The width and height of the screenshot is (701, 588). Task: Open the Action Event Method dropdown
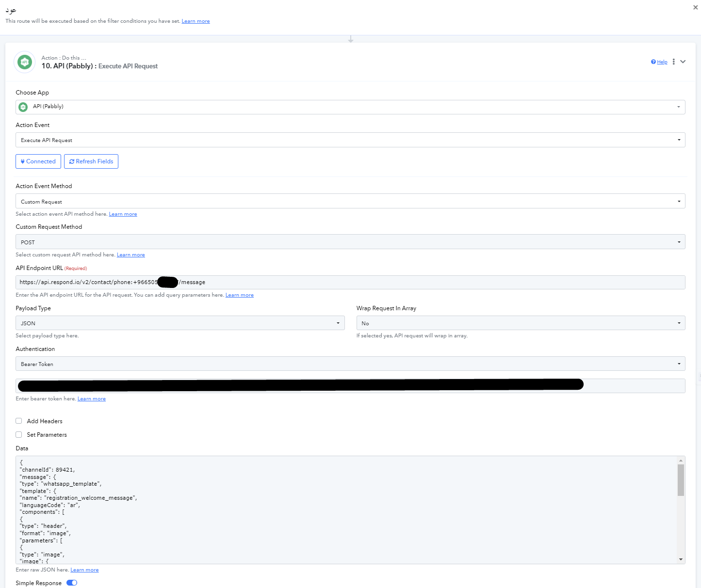point(350,201)
